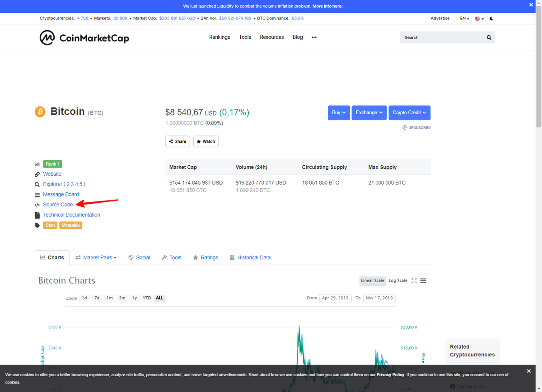Set chart zoom to ALL

(159, 298)
